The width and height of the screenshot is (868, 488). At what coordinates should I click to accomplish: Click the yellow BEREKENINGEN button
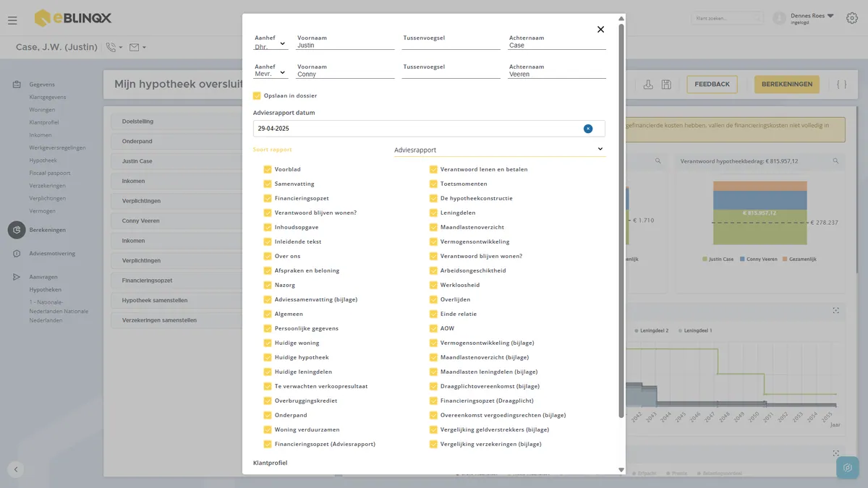click(787, 85)
